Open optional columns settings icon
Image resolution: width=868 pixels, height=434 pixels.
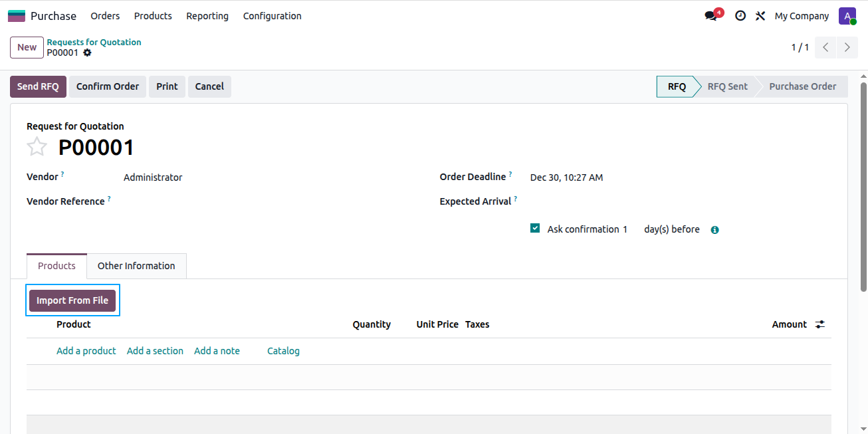[x=821, y=324]
